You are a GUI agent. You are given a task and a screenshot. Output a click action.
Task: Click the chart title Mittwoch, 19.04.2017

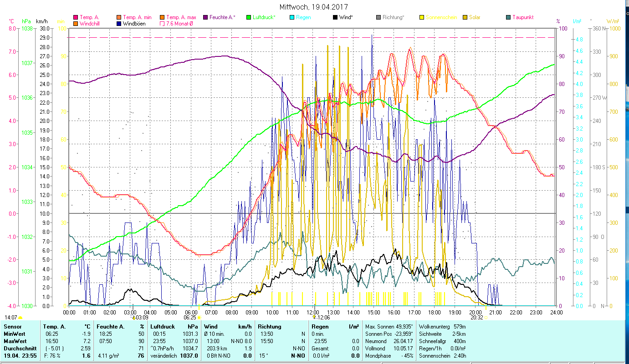pos(313,7)
